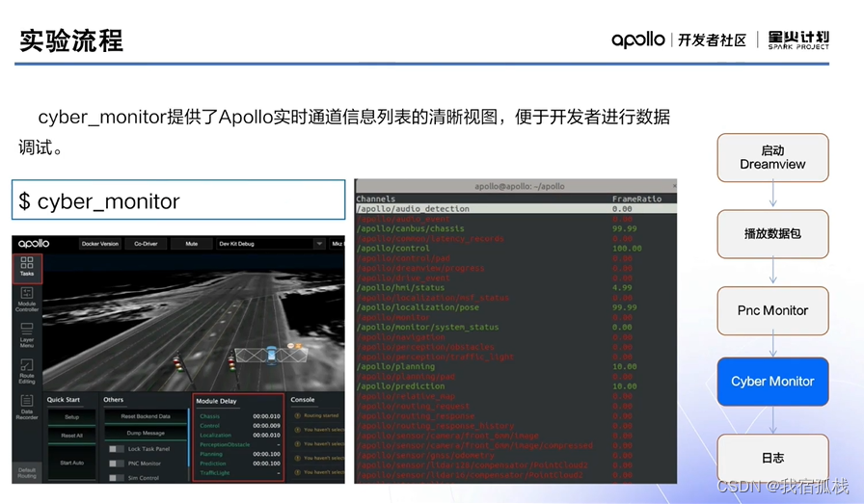Screen dimensions: 864x504
Task: Click the blue vehicle in the 3D view
Action: coord(271,355)
